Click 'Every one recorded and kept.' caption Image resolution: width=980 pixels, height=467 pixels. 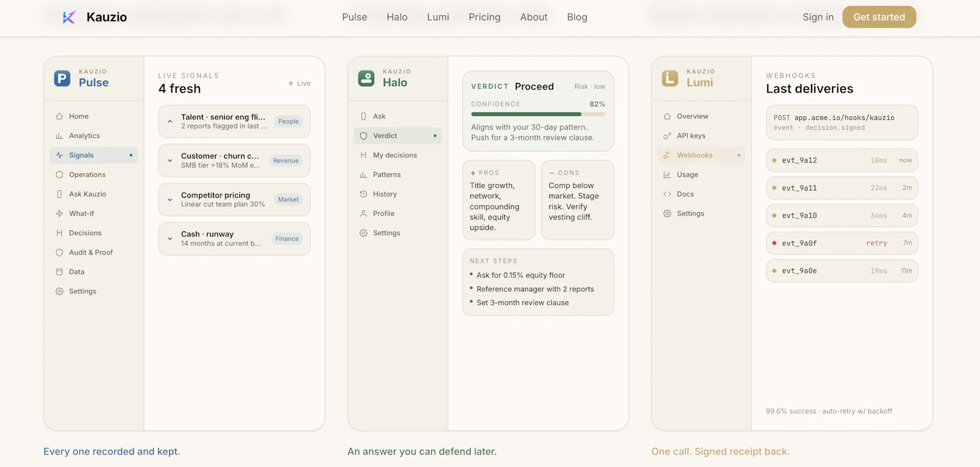pos(111,452)
